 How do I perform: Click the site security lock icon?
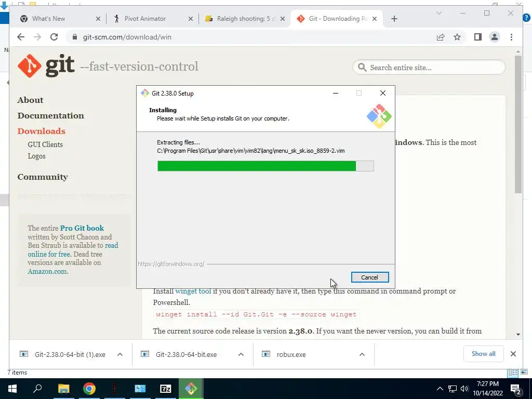(75, 37)
